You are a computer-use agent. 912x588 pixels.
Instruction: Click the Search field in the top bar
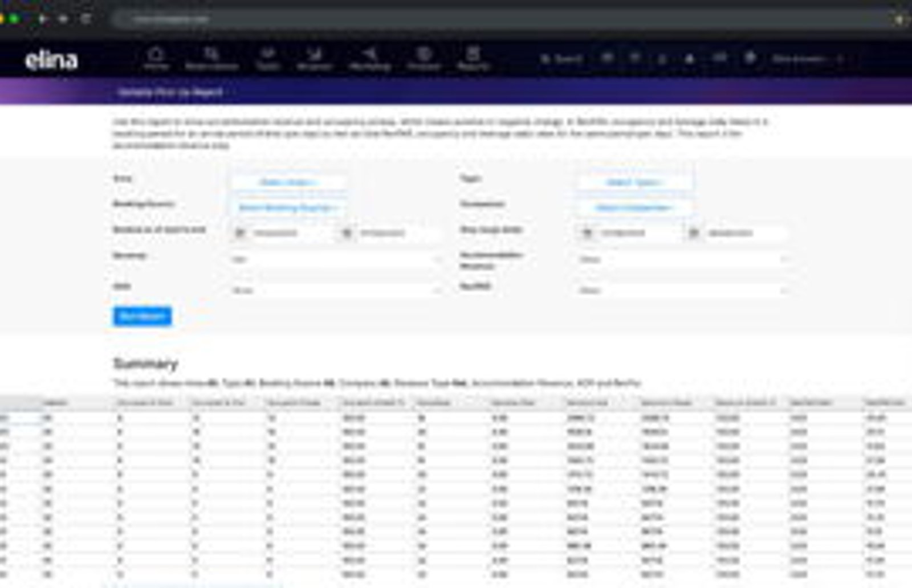tap(561, 59)
